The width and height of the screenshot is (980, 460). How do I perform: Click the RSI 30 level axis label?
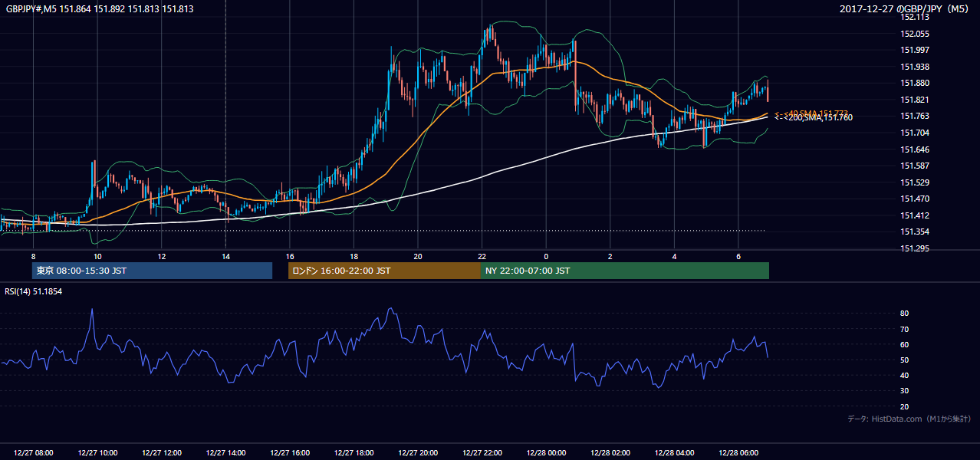tap(905, 391)
